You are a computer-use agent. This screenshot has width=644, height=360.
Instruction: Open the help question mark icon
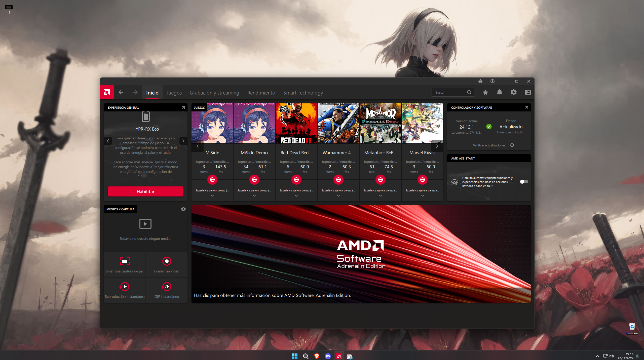pyautogui.click(x=493, y=81)
